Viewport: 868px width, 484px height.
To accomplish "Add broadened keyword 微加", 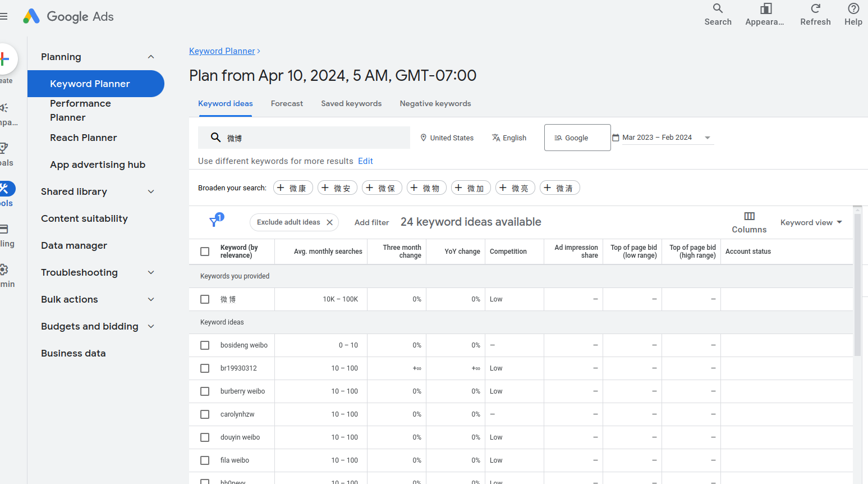I will tap(471, 188).
